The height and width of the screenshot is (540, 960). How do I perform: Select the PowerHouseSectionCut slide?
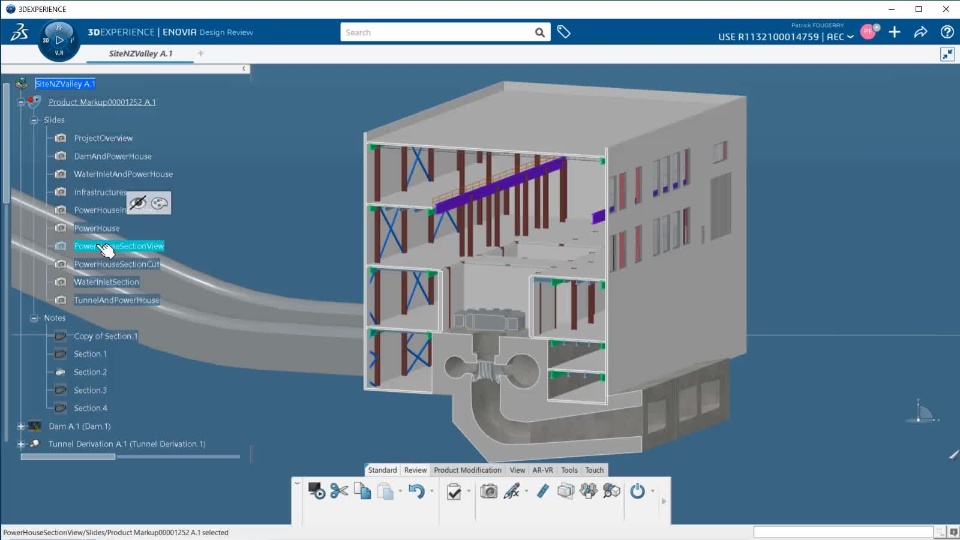(117, 264)
